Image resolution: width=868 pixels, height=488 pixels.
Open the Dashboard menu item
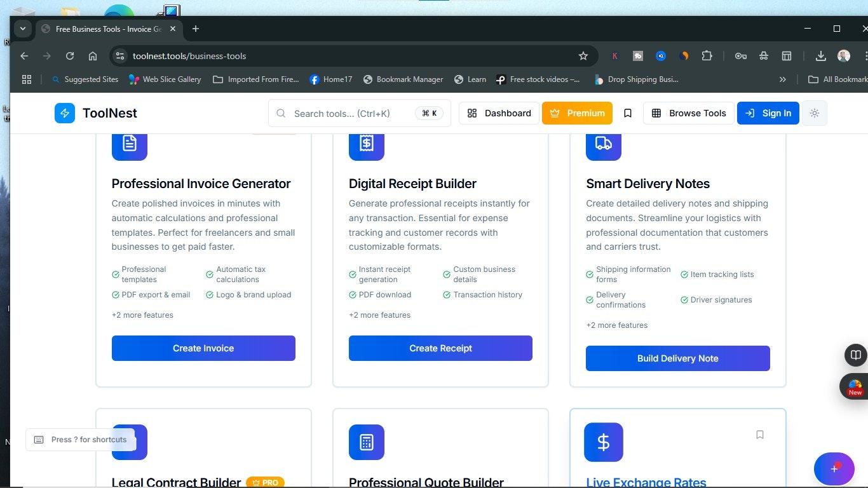tap(499, 113)
